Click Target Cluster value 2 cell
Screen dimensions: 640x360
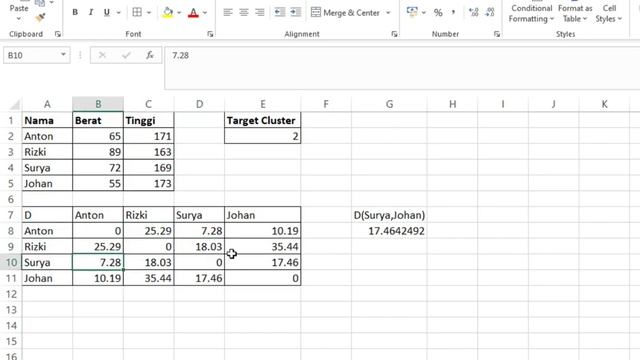pos(262,136)
